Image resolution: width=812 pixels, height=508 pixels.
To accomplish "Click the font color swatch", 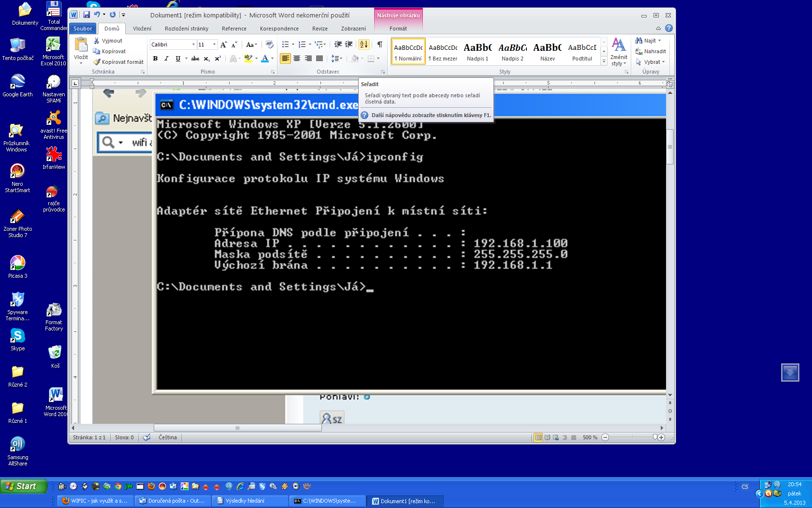I will tap(265, 59).
